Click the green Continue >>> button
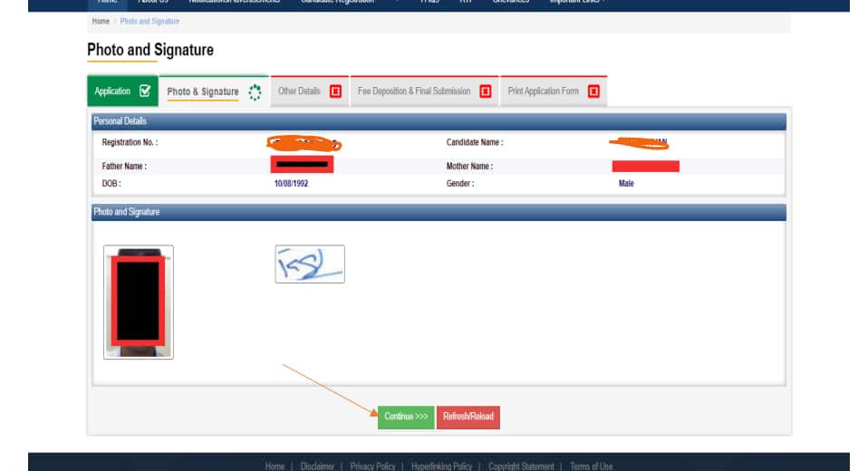Image resolution: width=868 pixels, height=471 pixels. coord(406,417)
